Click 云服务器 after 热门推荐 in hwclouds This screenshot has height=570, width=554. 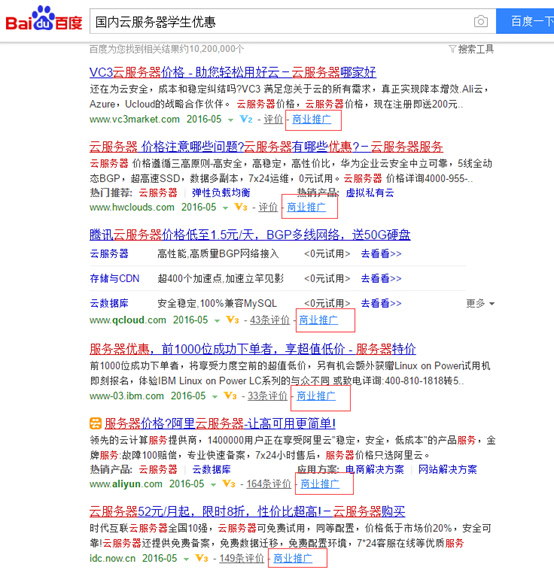click(x=158, y=193)
